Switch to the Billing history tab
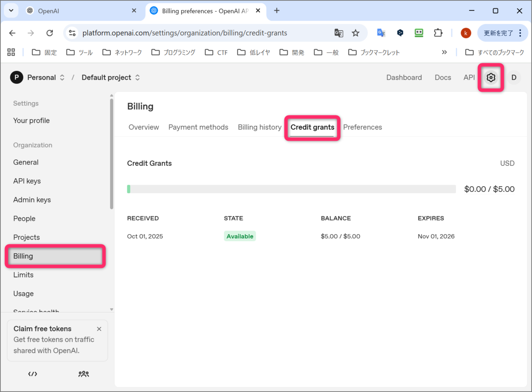This screenshot has width=532, height=392. 259,127
